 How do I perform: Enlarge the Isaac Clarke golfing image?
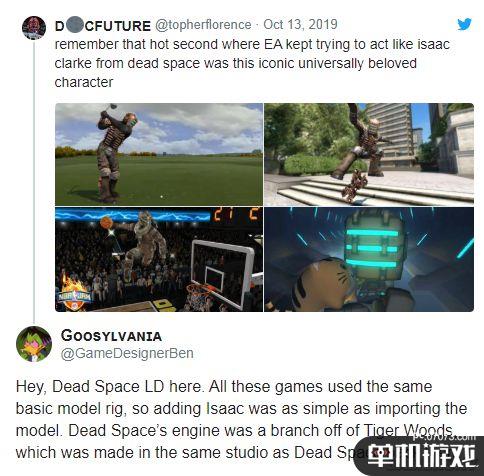click(x=159, y=154)
